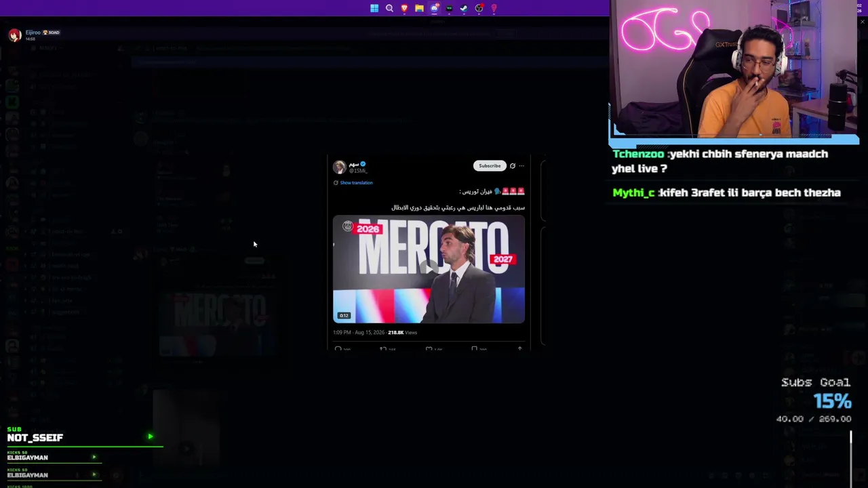868x488 pixels.
Task: Open the Windows Start menu
Action: tap(374, 8)
